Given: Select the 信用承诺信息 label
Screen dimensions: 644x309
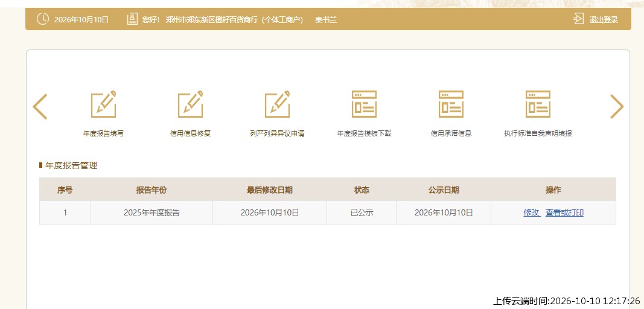Looking at the screenshot, I should click(x=451, y=133).
